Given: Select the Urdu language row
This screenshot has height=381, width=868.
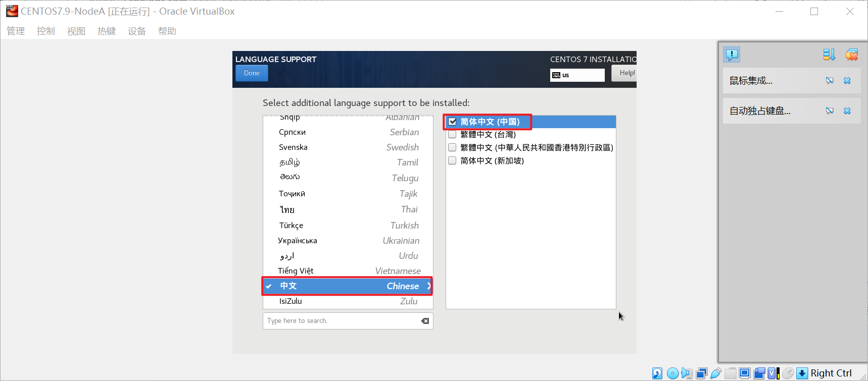Looking at the screenshot, I should pyautogui.click(x=348, y=256).
